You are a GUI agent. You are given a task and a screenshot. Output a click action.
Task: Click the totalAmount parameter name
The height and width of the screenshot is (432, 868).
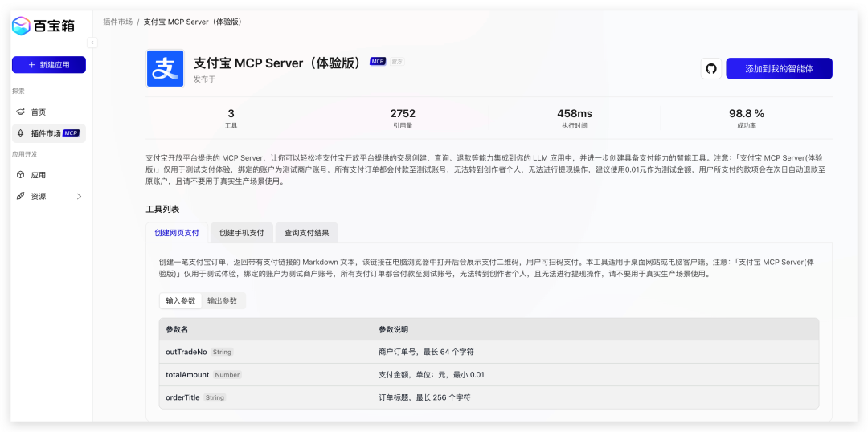coord(187,375)
